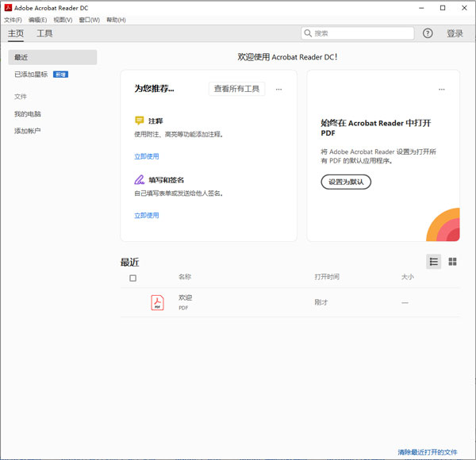Click the PDF file icon for 欢迎
This screenshot has height=460, width=476.
(158, 302)
